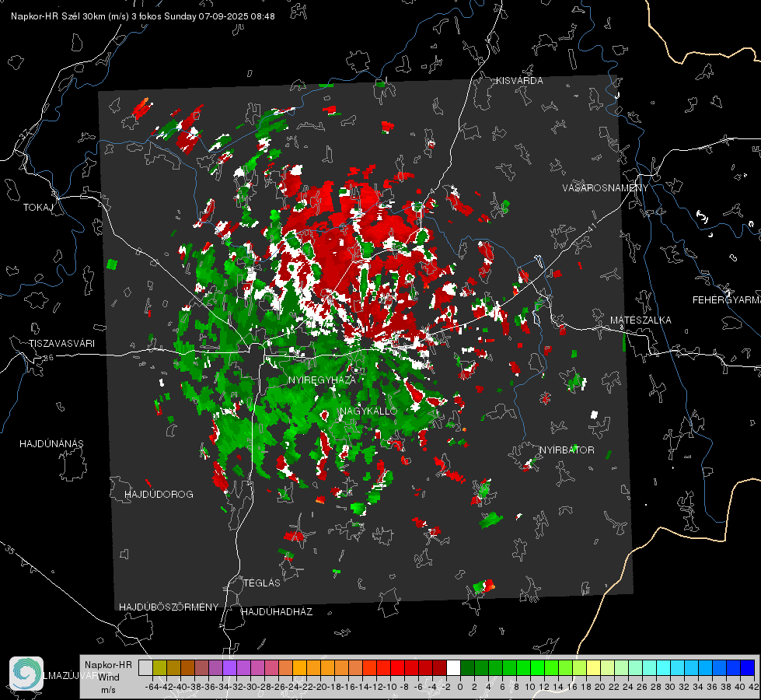
Task: Click road number 41 near Vásárosnamény
Action: pos(591,228)
